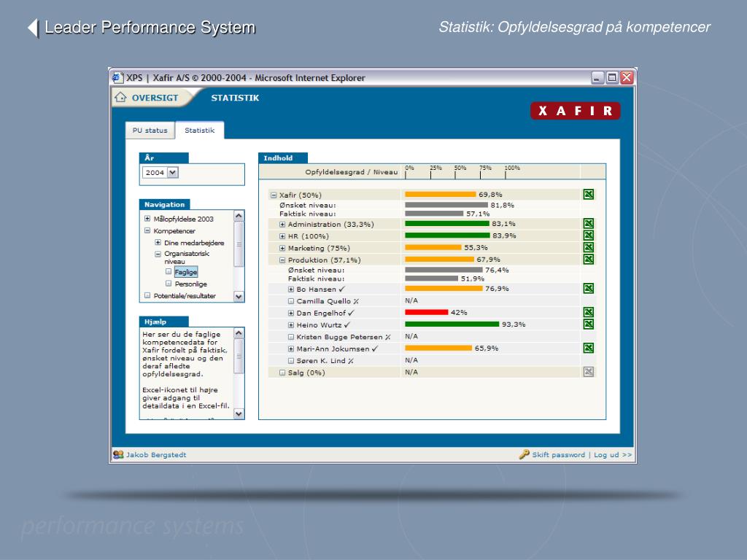Open Excel export for HR (100%) row
747x560 pixels.
(589, 236)
